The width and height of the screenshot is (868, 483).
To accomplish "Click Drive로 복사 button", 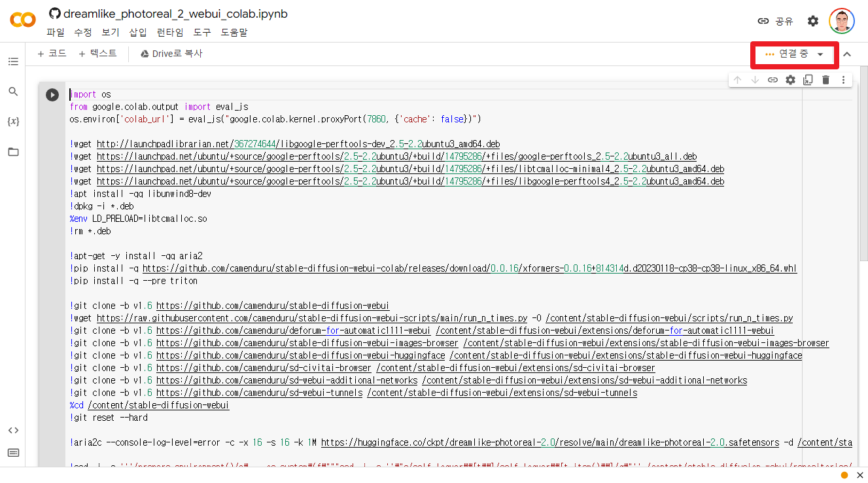I will pyautogui.click(x=171, y=54).
